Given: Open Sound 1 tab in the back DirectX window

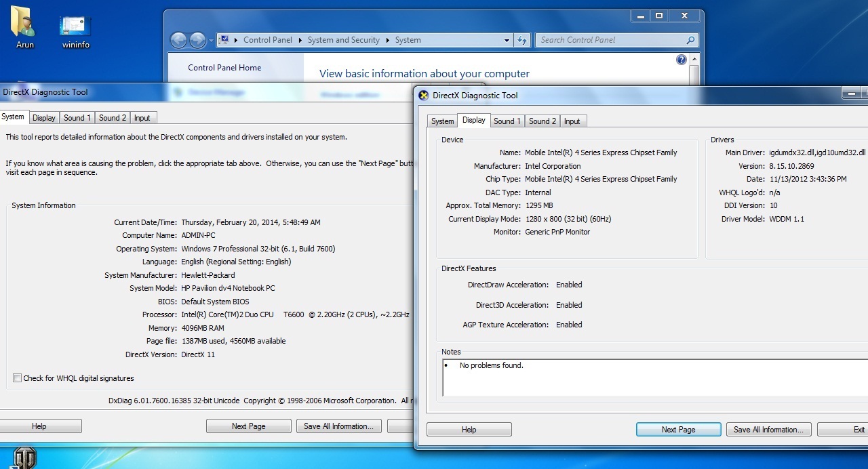Looking at the screenshot, I should coord(77,118).
